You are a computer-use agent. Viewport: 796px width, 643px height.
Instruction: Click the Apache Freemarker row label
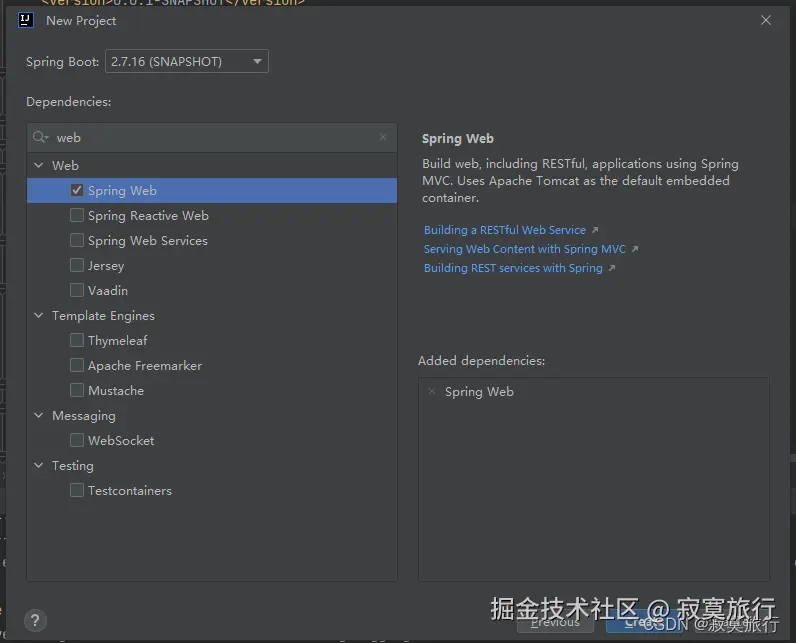pos(145,366)
